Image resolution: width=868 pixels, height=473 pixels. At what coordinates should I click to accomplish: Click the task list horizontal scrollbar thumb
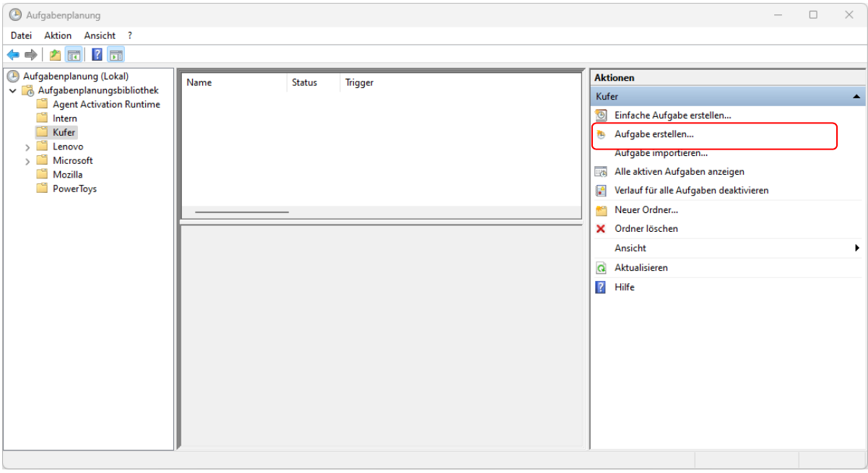point(242,212)
